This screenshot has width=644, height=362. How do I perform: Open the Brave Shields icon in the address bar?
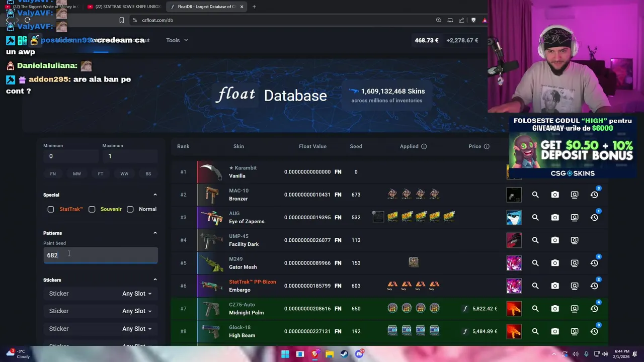473,20
